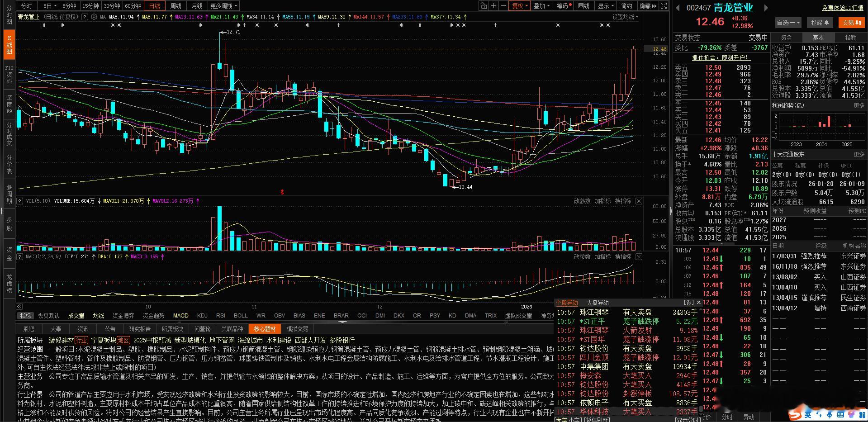Image resolution: width=868 pixels, height=422 pixels.
Task: Switch the side panel to 基本 tab
Action: [x=818, y=38]
